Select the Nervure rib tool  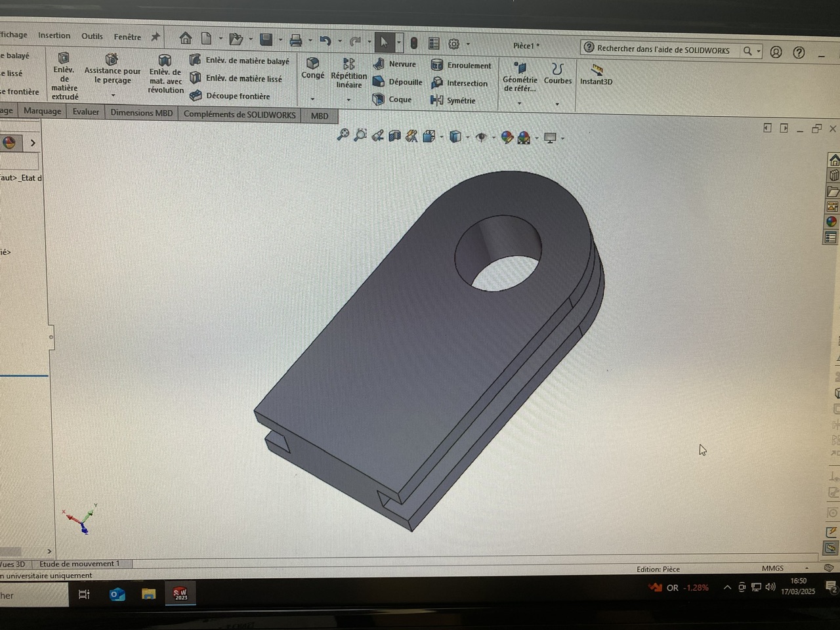379,64
